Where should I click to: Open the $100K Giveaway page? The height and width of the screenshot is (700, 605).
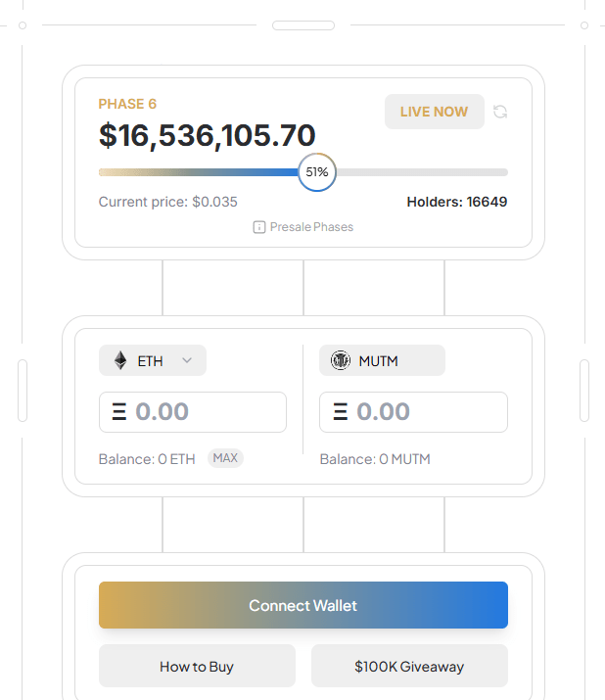(409, 667)
